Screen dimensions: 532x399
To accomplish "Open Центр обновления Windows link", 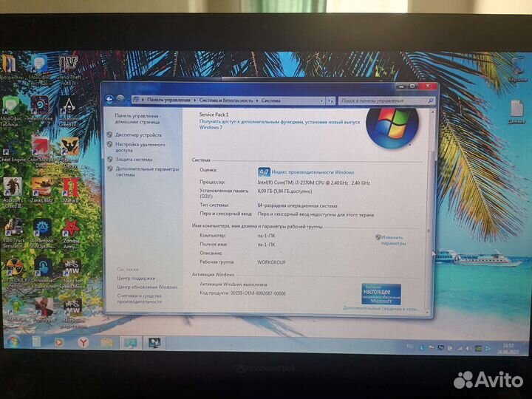I will (x=147, y=287).
